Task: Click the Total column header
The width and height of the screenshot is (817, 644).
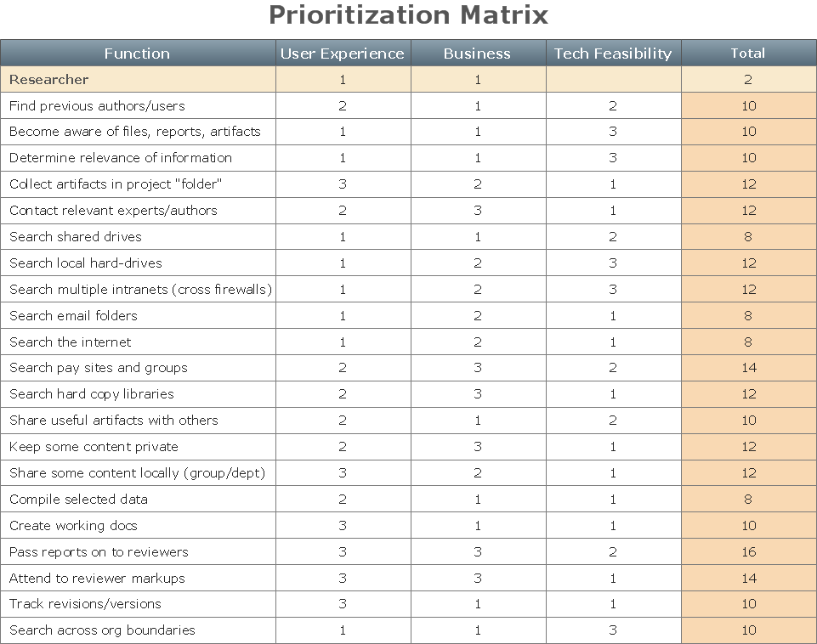Action: [x=748, y=54]
